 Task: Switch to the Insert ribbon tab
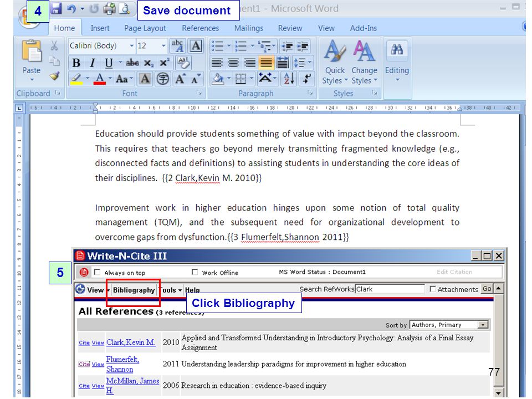pos(100,28)
